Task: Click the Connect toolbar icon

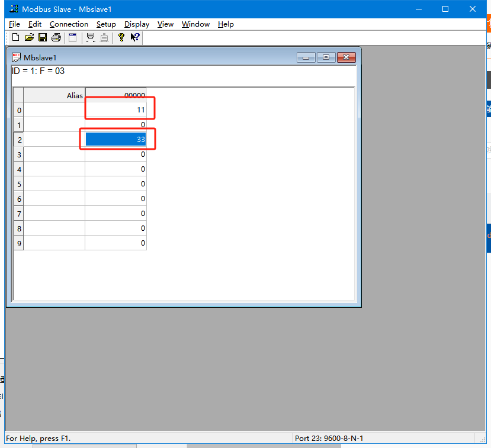Action: [91, 37]
